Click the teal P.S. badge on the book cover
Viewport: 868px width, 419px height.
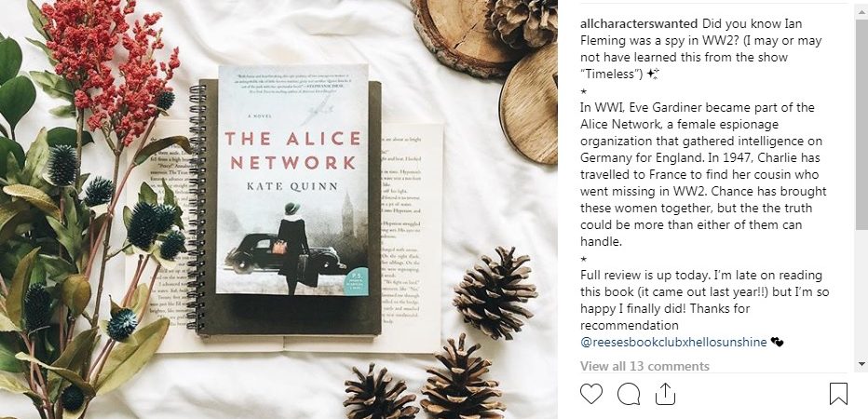click(356, 281)
